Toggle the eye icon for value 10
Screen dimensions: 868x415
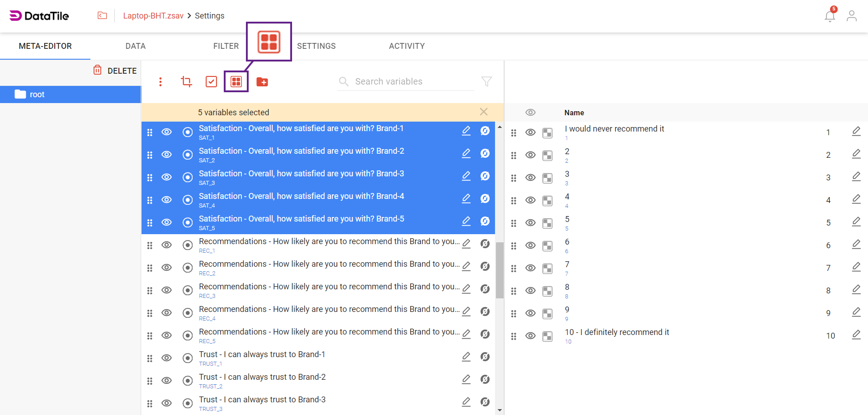click(530, 335)
